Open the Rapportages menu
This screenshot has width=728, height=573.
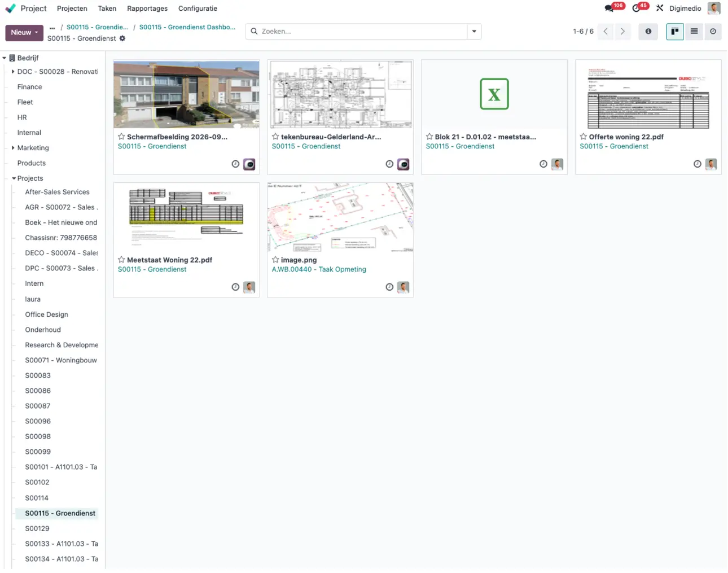[147, 8]
